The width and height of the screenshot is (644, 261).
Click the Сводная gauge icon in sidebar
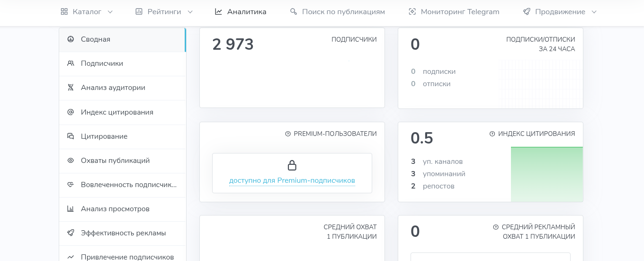tap(71, 39)
